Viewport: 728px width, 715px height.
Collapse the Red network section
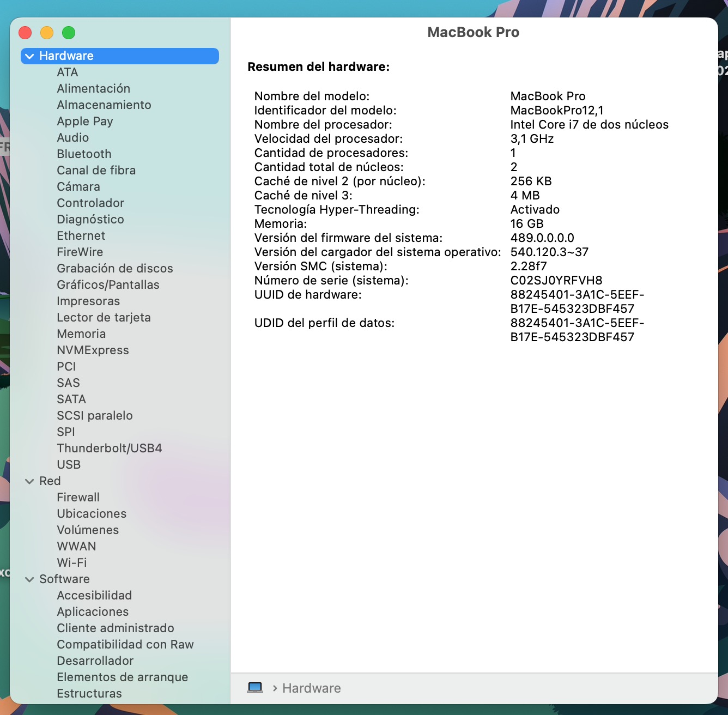coord(29,481)
